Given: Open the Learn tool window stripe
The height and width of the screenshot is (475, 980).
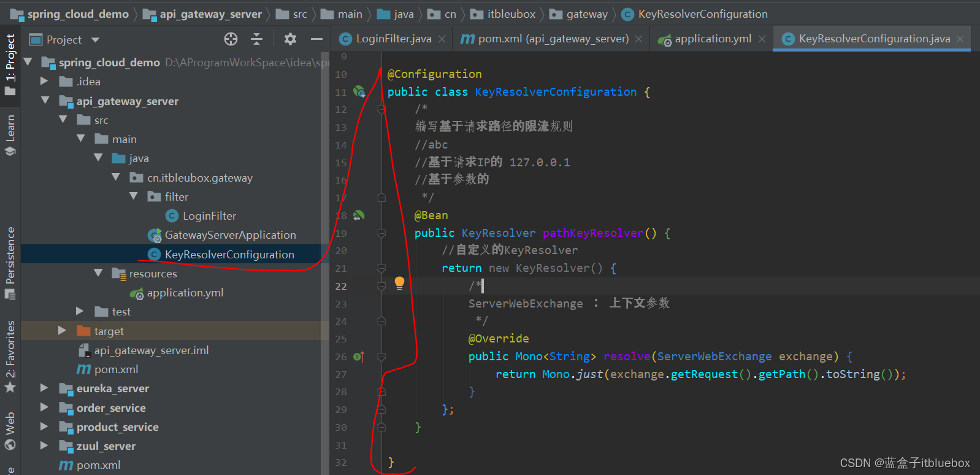Looking at the screenshot, I should point(10,135).
